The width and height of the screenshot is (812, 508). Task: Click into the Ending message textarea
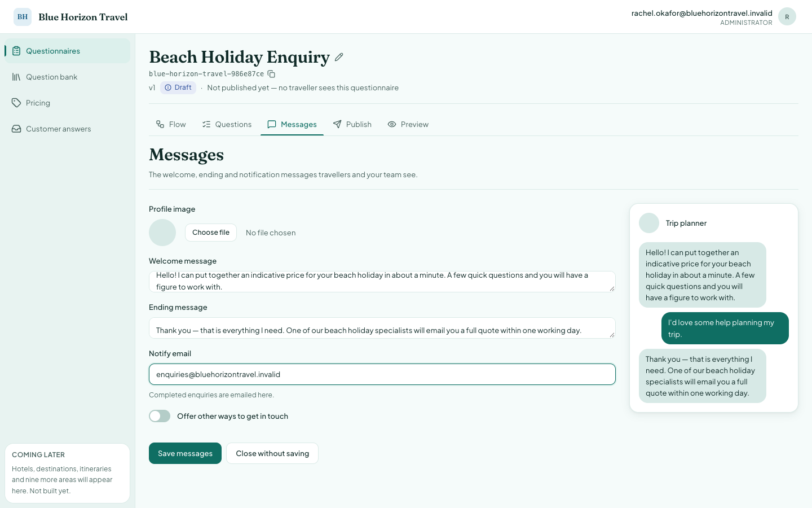pyautogui.click(x=382, y=328)
